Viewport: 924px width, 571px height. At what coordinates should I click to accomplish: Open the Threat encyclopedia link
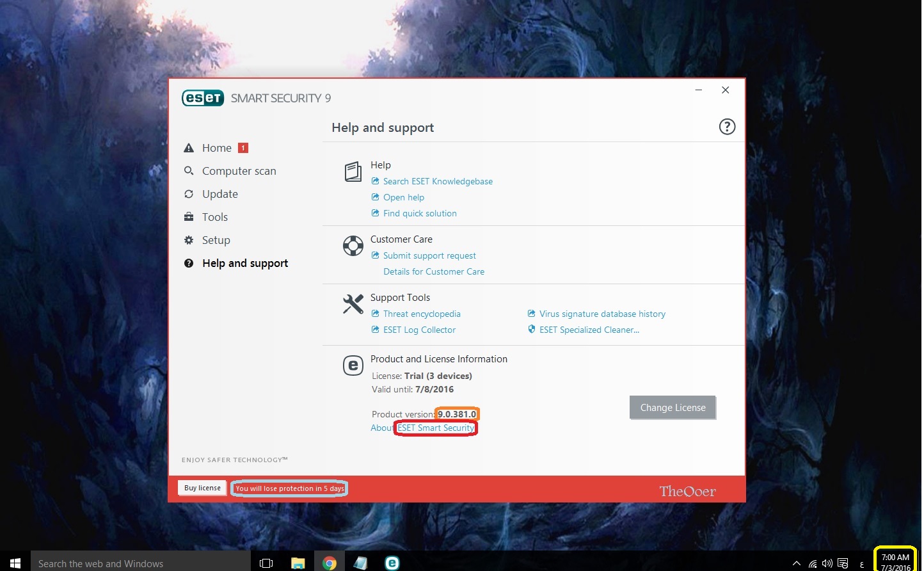pyautogui.click(x=422, y=314)
